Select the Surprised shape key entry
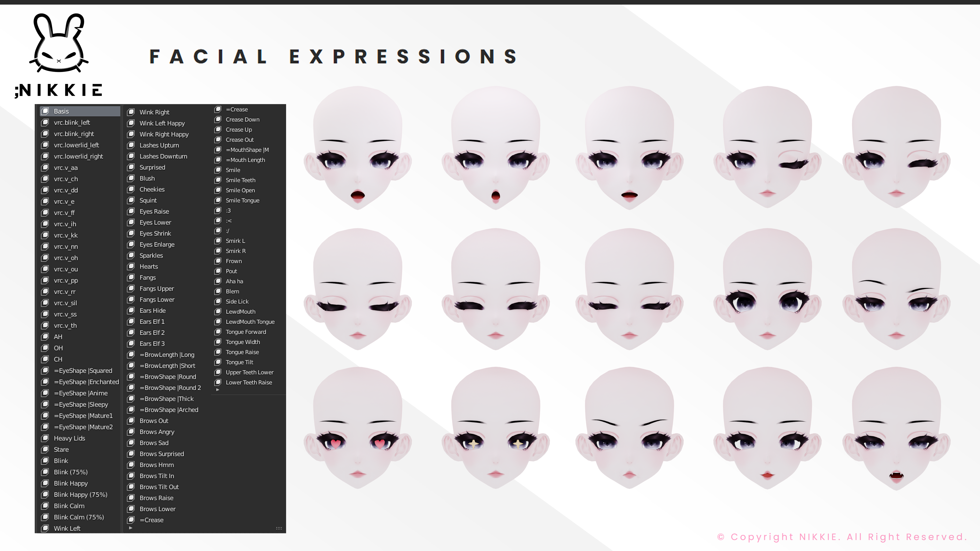Screen dimensions: 980x551 pyautogui.click(x=152, y=167)
